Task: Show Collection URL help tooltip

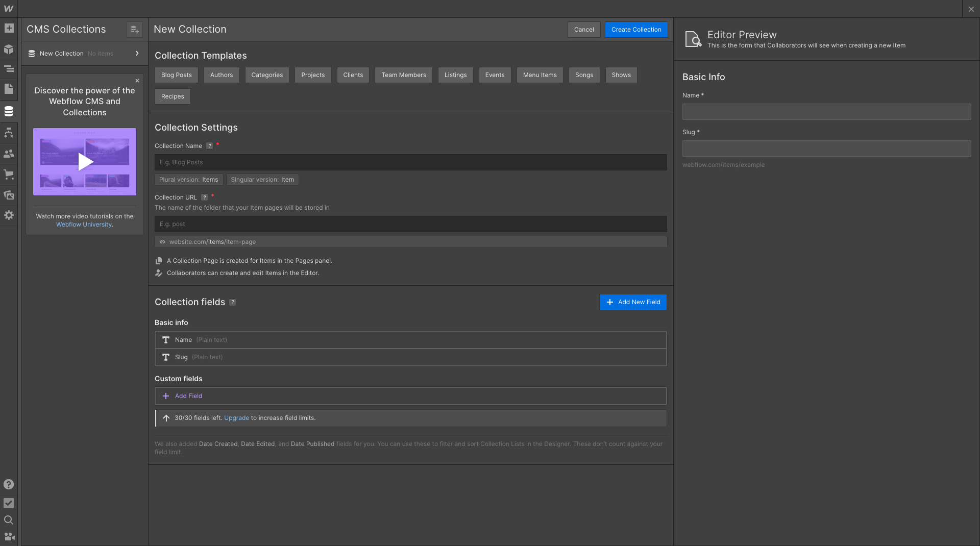Action: (x=204, y=197)
